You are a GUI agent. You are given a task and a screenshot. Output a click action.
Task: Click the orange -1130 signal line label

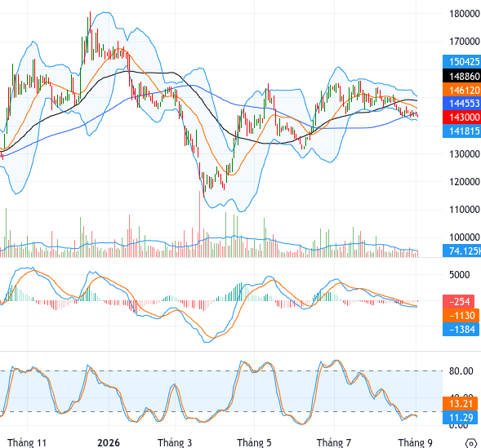coord(461,315)
